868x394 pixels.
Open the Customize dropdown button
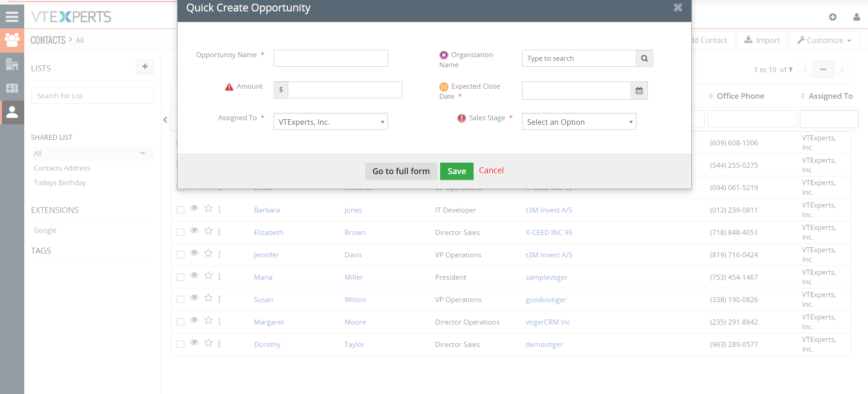tap(824, 40)
